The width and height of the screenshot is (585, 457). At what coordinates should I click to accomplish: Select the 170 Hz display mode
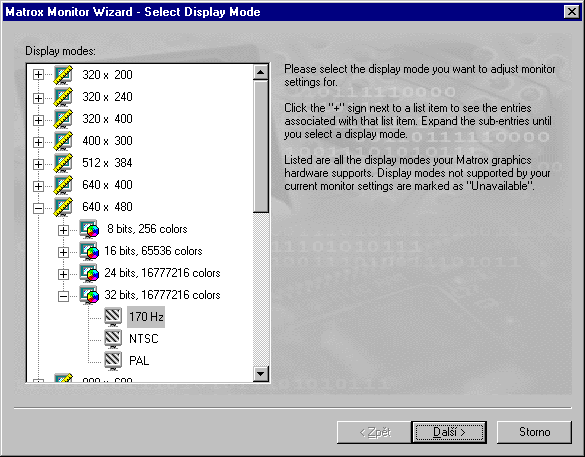click(146, 317)
